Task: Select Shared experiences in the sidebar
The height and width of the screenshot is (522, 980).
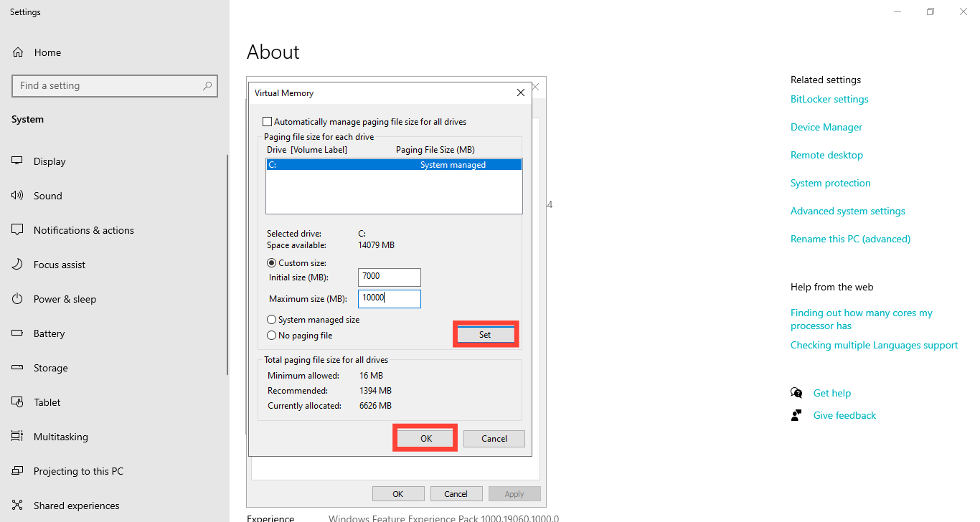Action: (75, 505)
